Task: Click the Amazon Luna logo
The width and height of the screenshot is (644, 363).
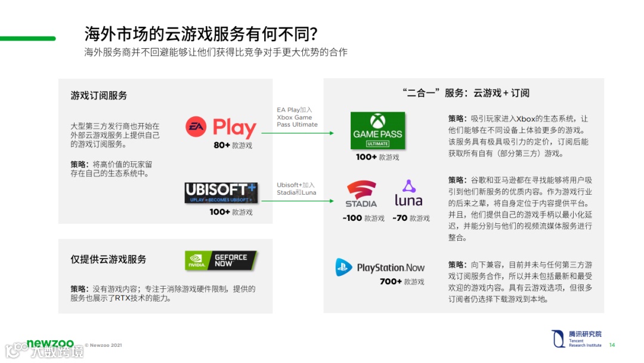Action: tap(408, 193)
